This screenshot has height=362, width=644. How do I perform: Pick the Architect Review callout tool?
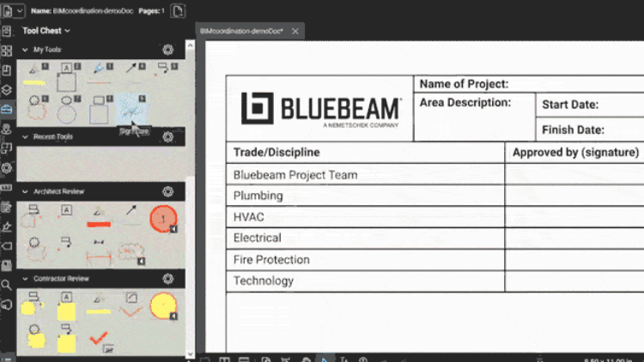coord(66,244)
